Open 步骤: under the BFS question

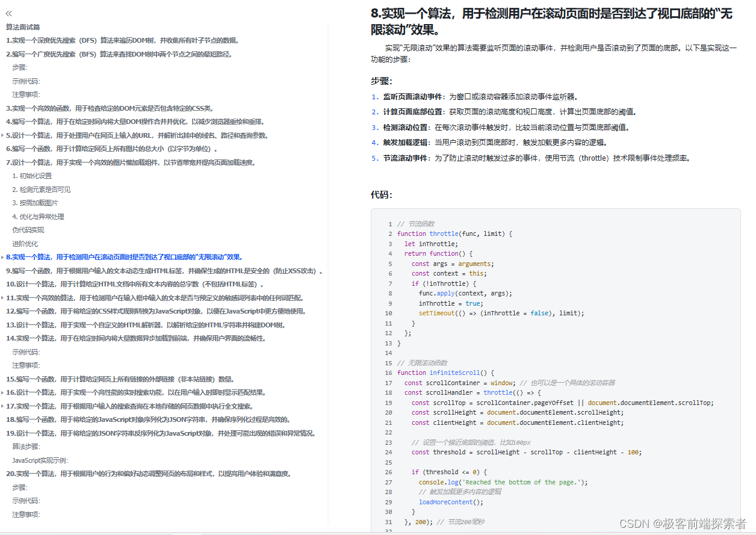20,67
